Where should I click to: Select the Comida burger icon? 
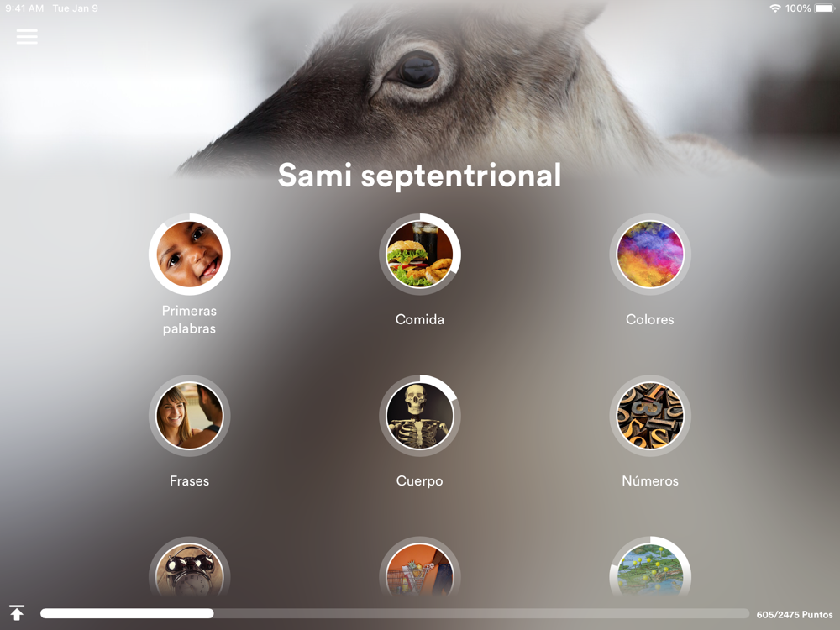[420, 255]
